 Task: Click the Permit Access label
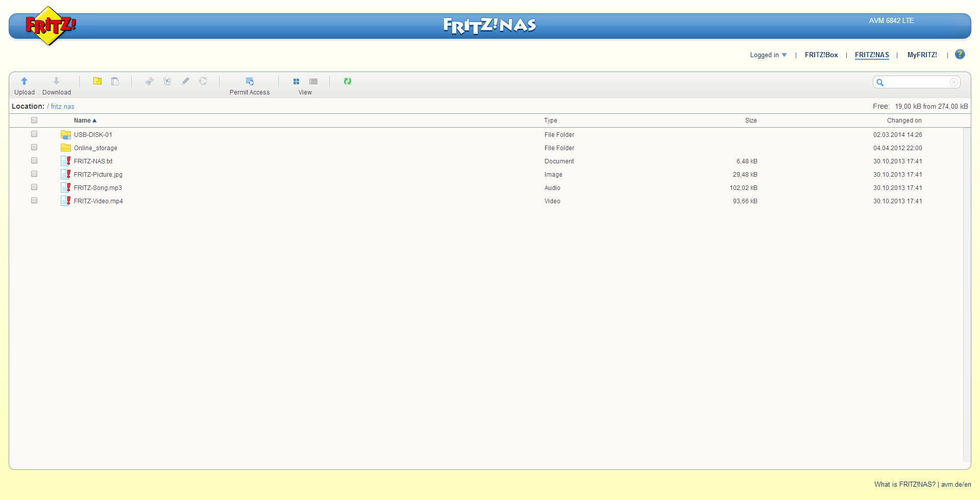pyautogui.click(x=250, y=92)
